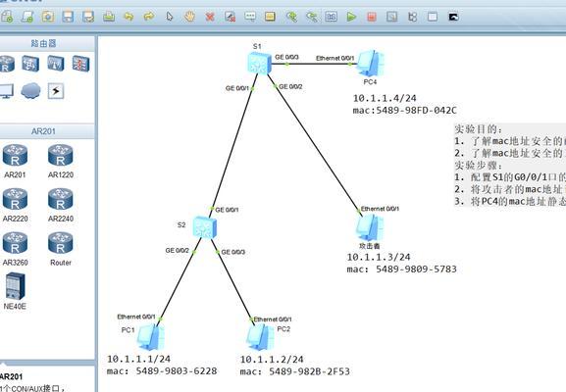Click the Start all devices play button

[351, 17]
